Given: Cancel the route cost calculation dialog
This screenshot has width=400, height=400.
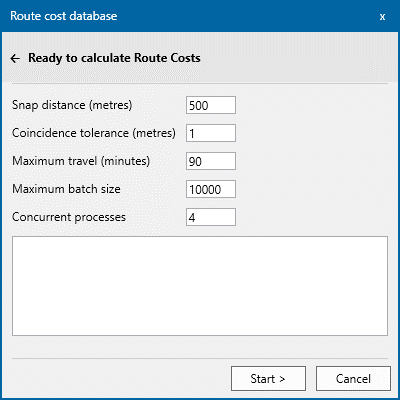Looking at the screenshot, I should click(x=353, y=379).
